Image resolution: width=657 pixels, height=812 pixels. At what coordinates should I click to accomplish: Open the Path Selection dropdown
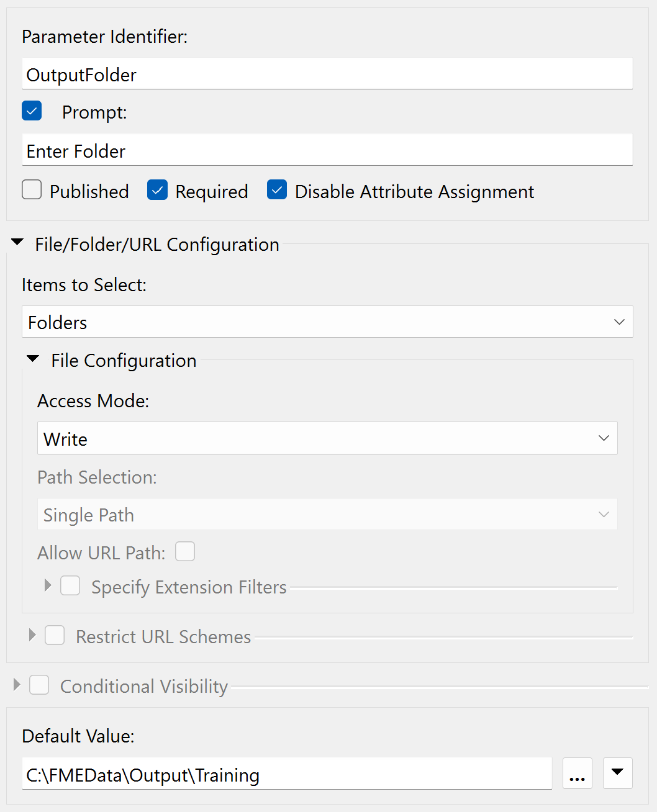[603, 515]
